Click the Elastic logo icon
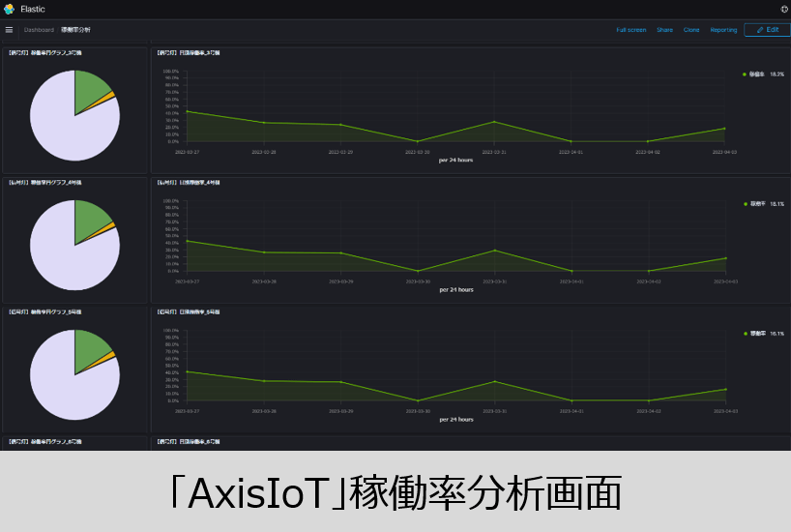 click(9, 9)
